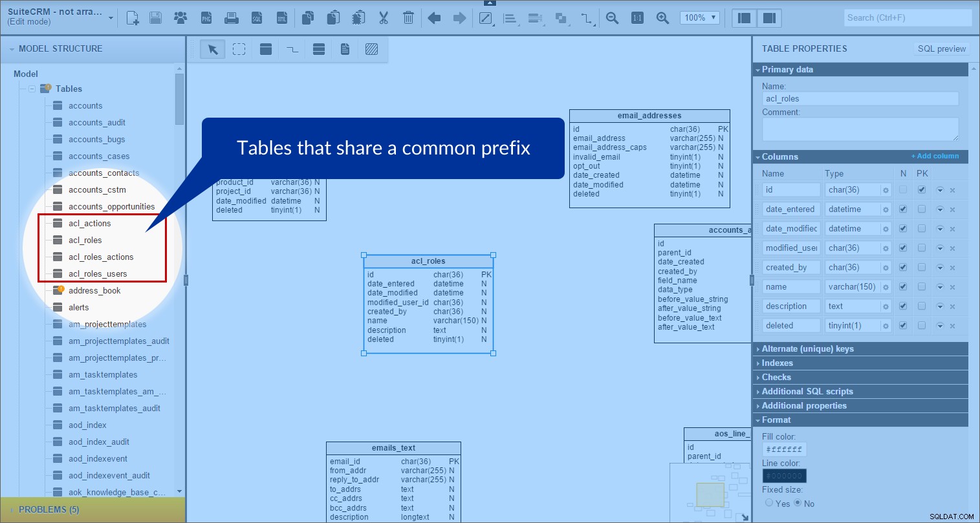The width and height of the screenshot is (980, 523).
Task: Select accounts table in model tree
Action: pyautogui.click(x=85, y=106)
